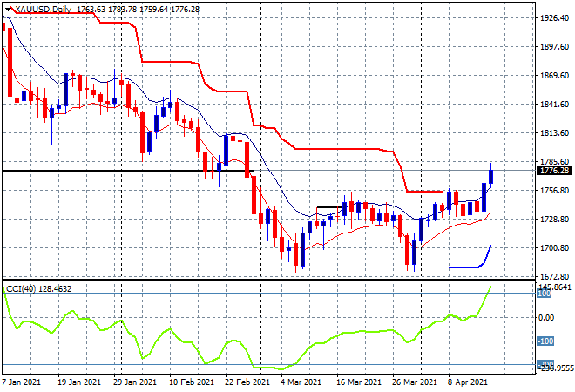Screen dimensions: 575x392
Task: Click the 19 Jan 2021 date label
Action: tap(78, 382)
